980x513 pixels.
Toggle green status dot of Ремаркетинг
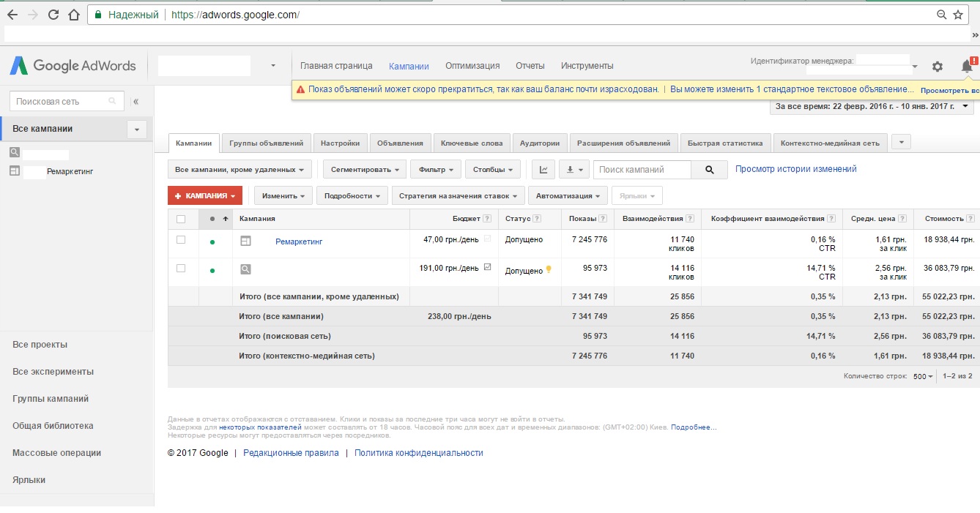pyautogui.click(x=212, y=241)
